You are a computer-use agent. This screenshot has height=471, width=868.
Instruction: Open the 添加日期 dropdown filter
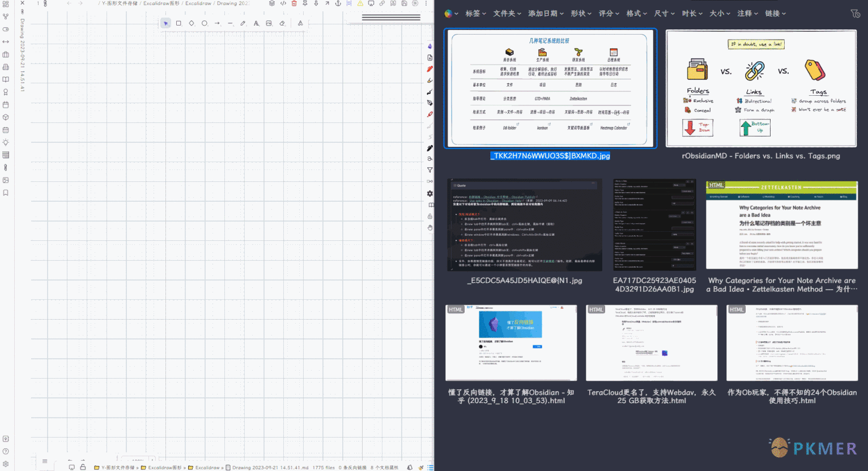tap(546, 13)
